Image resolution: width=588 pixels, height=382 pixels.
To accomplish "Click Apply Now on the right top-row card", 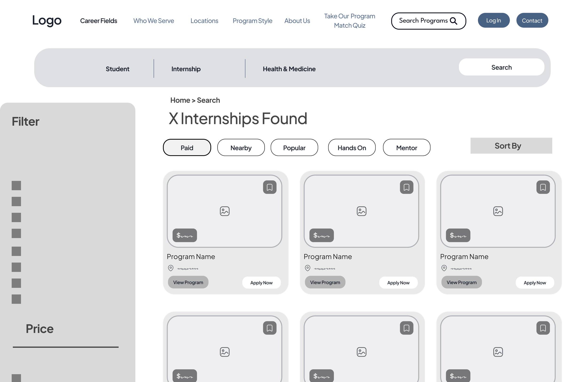I will 535,283.
